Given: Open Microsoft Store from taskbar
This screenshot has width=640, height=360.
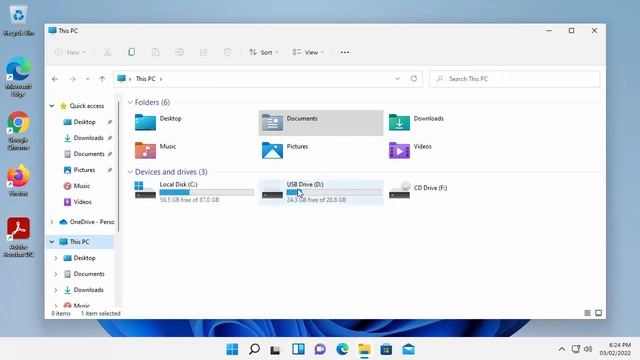Looking at the screenshot, I should (386, 349).
